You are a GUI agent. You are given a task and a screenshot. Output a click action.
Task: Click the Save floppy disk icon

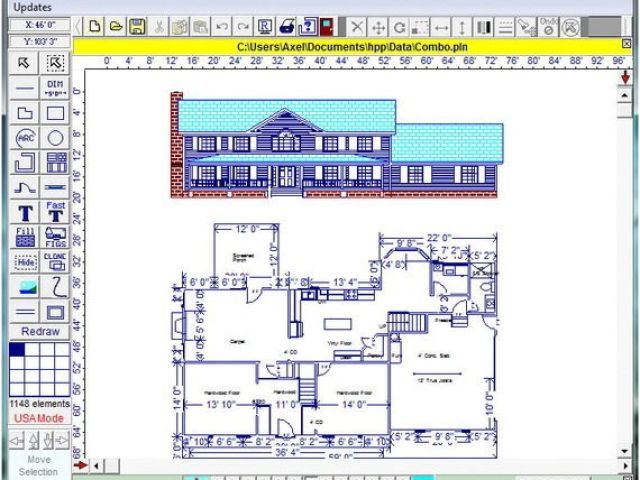[137, 26]
